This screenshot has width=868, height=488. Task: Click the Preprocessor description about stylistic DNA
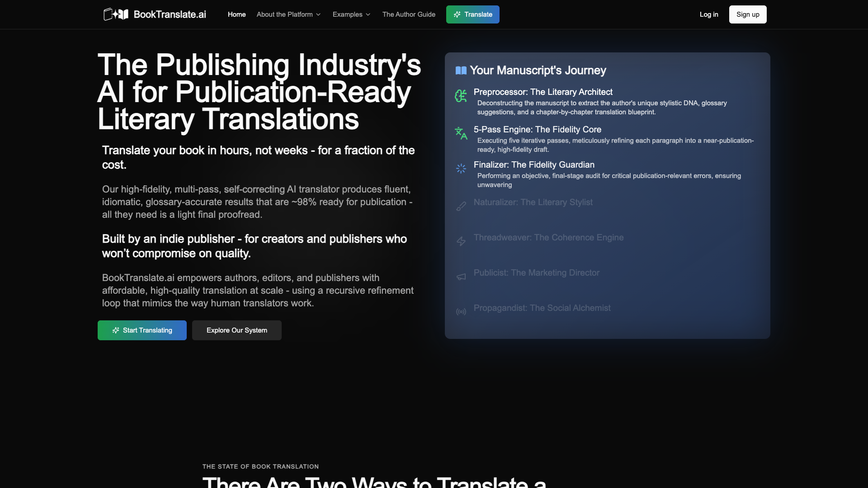point(602,108)
